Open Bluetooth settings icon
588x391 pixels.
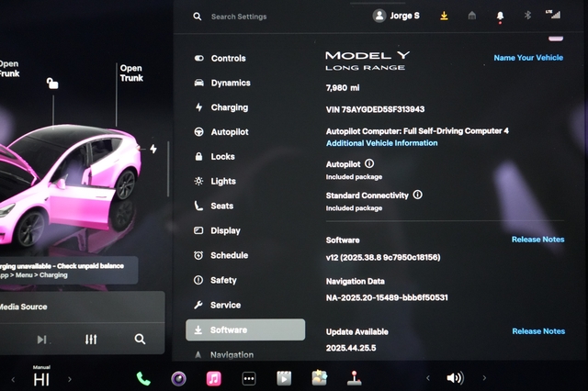527,16
